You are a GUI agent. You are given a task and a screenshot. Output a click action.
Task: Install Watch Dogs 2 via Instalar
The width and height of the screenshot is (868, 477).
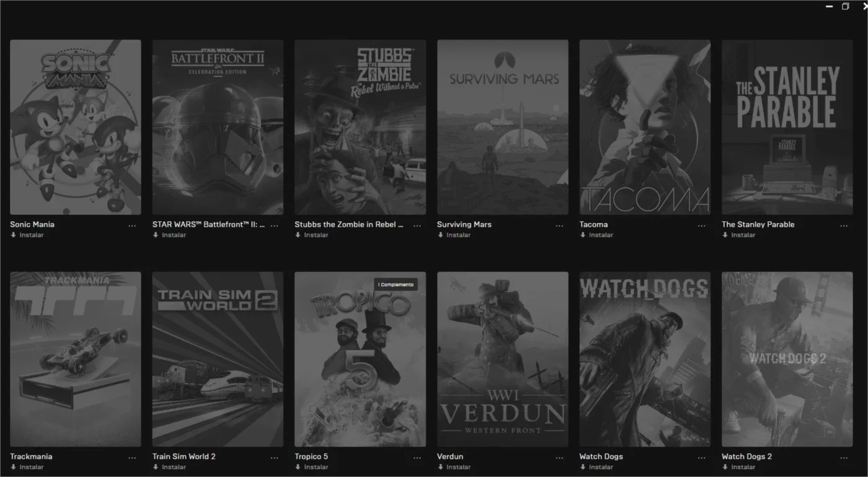pos(739,467)
